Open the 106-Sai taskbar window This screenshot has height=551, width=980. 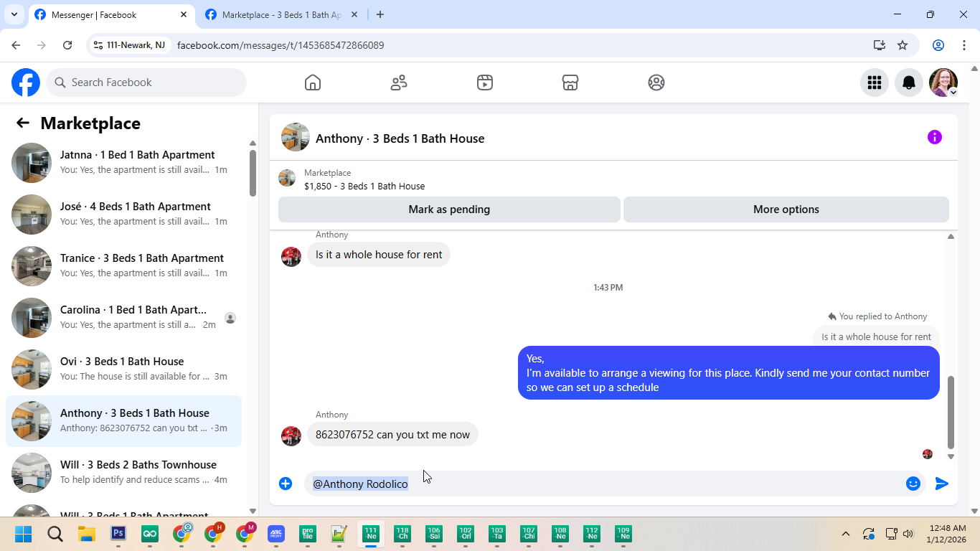434,534
